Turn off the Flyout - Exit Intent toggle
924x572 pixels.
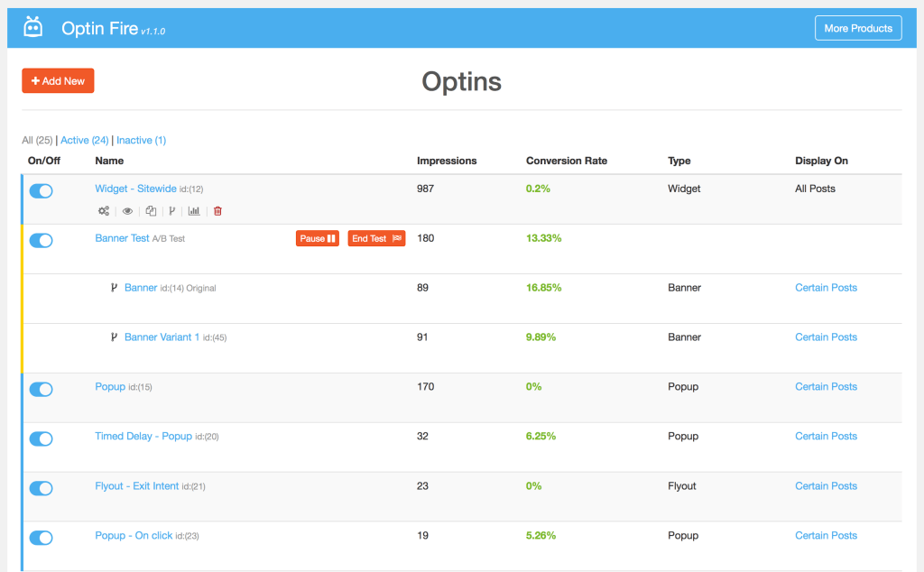[x=42, y=488]
